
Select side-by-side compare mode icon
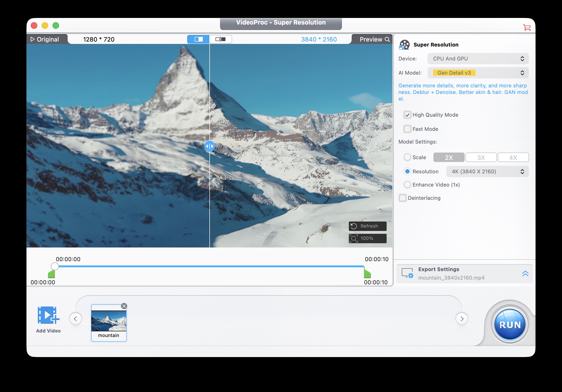coord(220,39)
